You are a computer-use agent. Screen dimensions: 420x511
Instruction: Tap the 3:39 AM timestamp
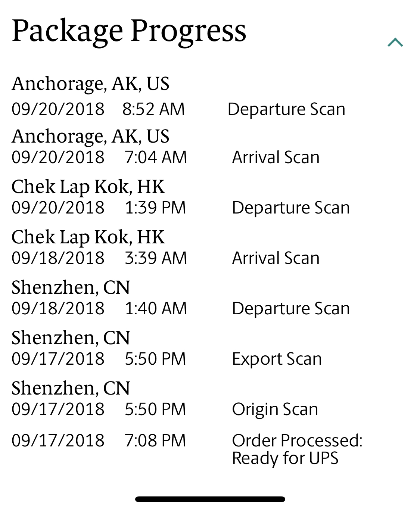pyautogui.click(x=156, y=258)
